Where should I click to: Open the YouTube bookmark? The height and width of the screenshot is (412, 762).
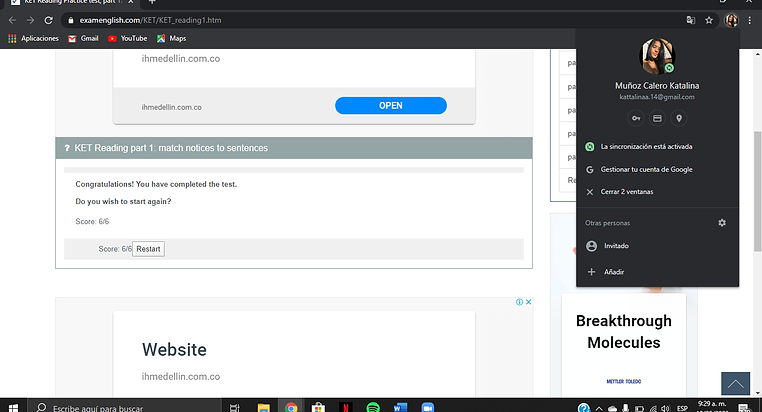coord(127,38)
